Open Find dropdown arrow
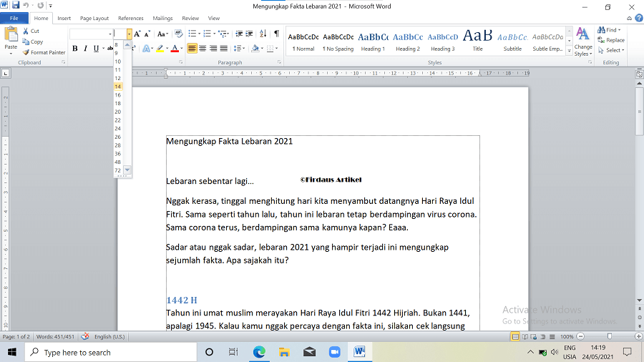Image resolution: width=644 pixels, height=362 pixels. (x=620, y=30)
